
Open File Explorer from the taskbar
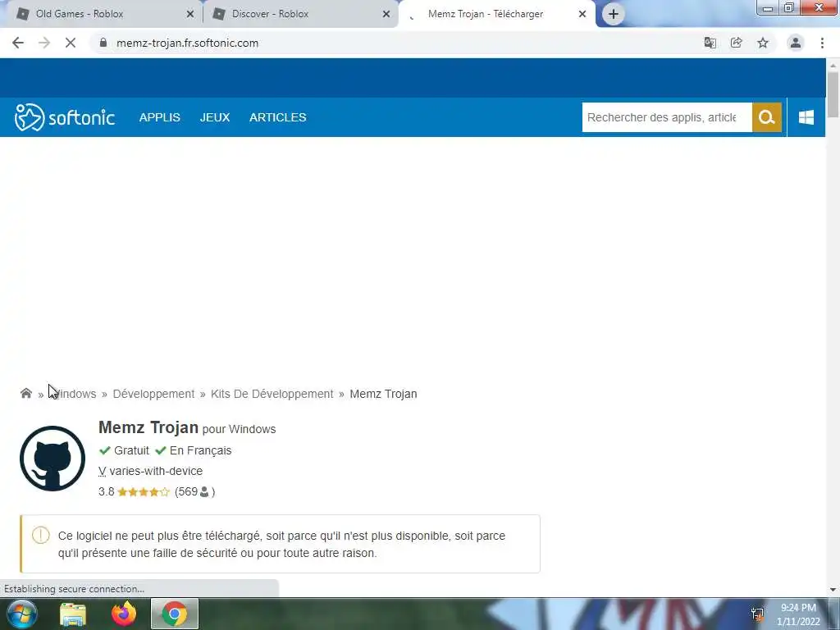coord(73,614)
